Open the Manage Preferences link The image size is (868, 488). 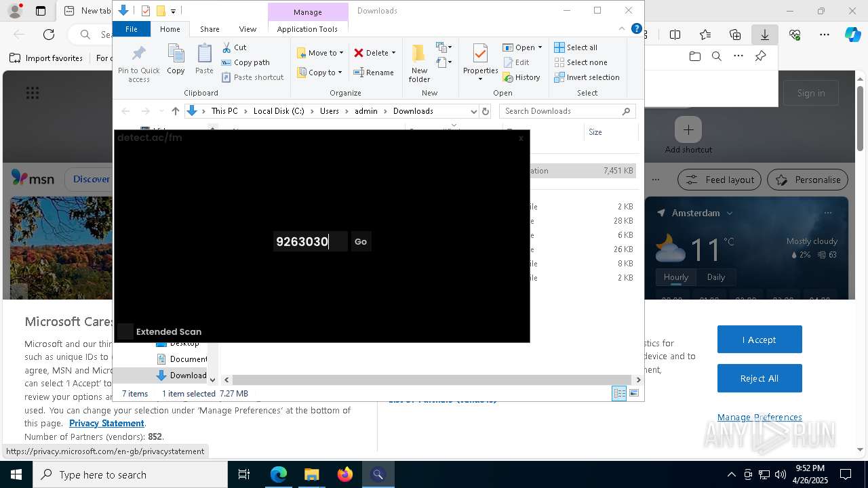(x=759, y=417)
